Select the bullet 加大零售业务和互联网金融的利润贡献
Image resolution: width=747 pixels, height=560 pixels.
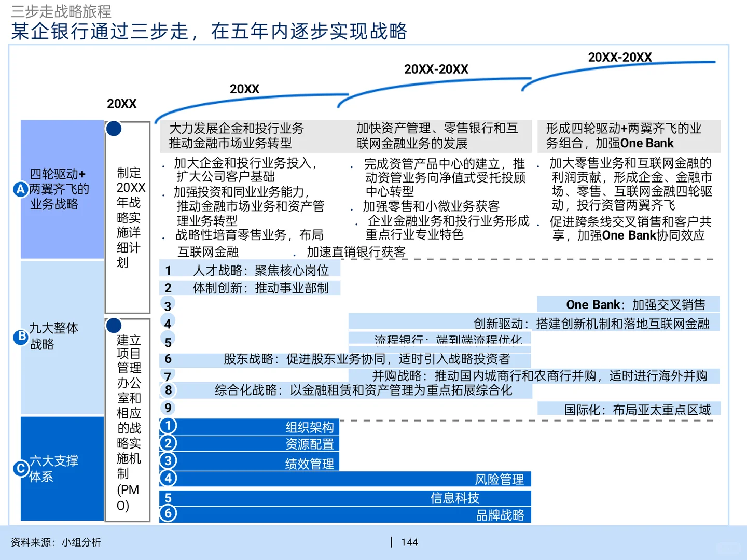pyautogui.click(x=631, y=184)
